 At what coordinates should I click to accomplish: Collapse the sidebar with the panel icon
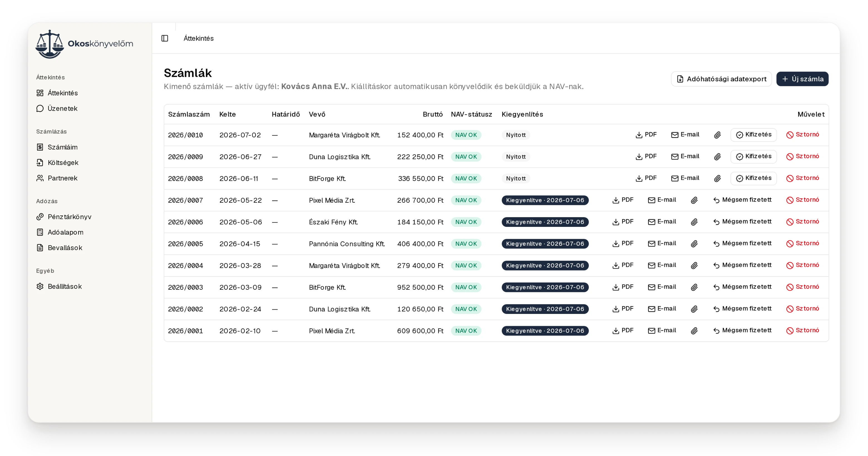tap(164, 38)
